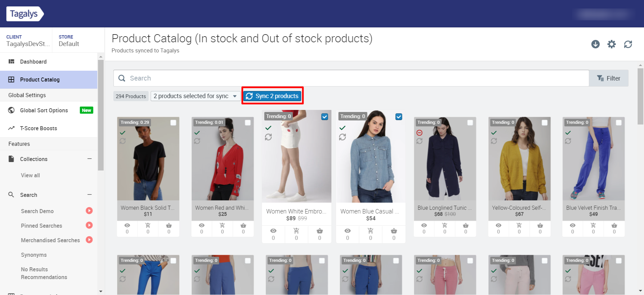
Task: Click sync icon on Women Red and Whi product
Action: pos(197,141)
